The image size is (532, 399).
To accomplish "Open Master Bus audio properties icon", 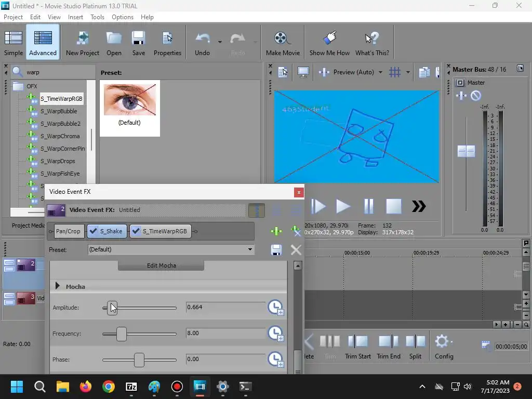I will pyautogui.click(x=520, y=69).
